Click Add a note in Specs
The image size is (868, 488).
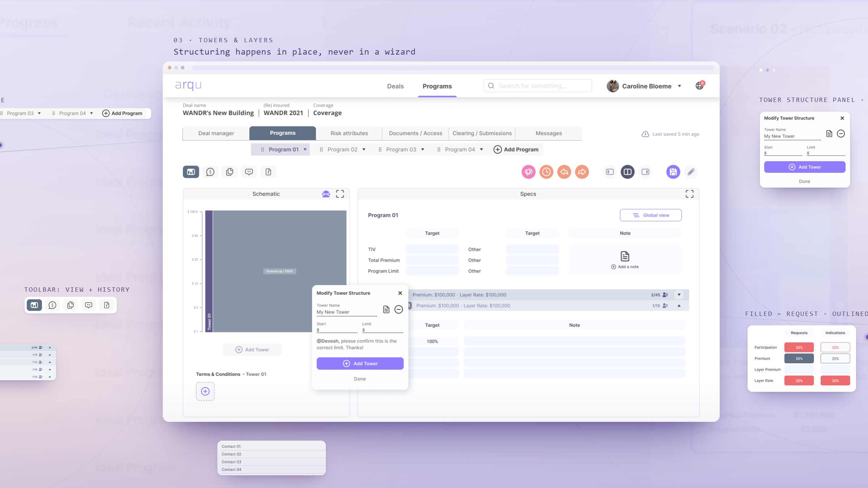[625, 267]
